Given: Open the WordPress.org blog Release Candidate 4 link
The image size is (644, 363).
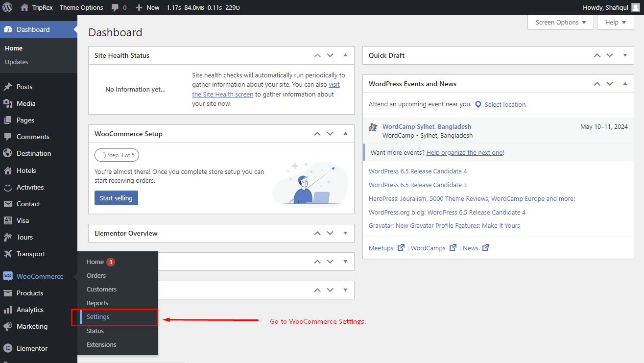Looking at the screenshot, I should coord(447,212).
